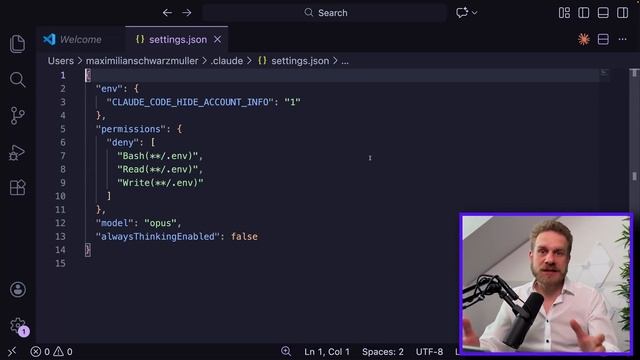Open the Explorer view in activity bar

(18, 44)
